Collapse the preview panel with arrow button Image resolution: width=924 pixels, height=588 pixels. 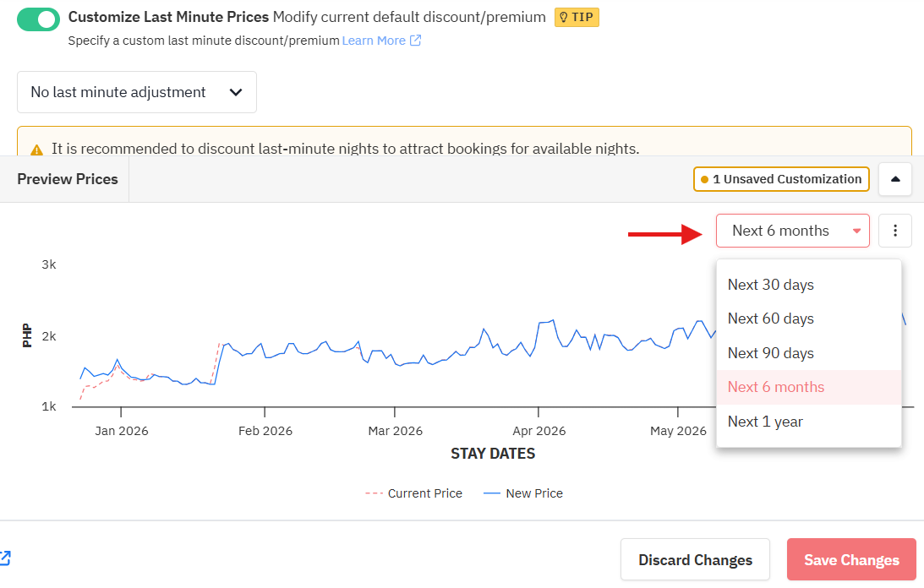[895, 179]
